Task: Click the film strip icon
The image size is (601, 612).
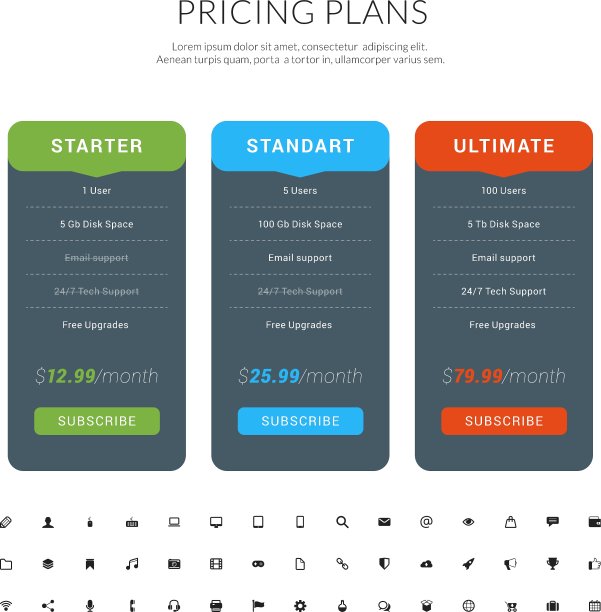Action: tap(216, 564)
